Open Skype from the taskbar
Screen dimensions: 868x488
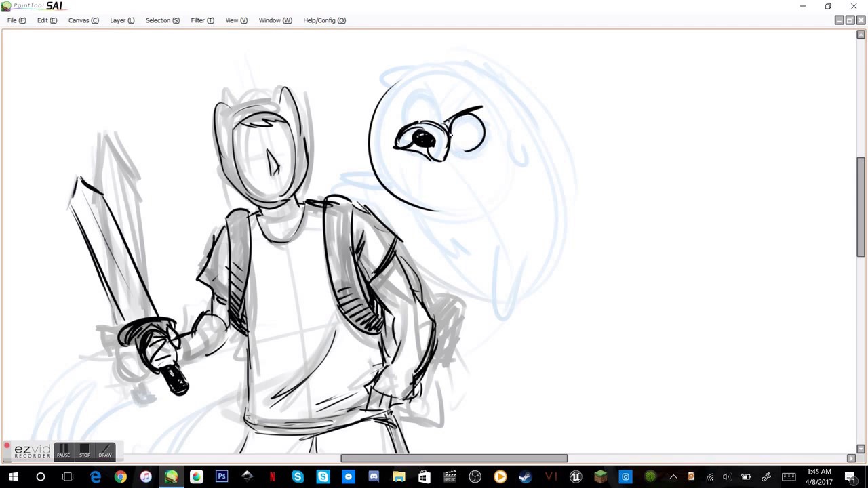pos(298,476)
